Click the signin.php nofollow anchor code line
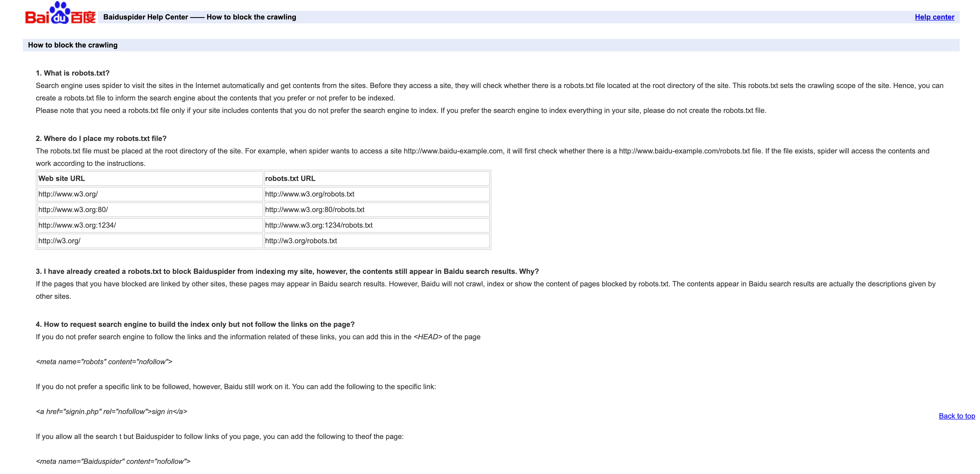980x474 pixels. coord(111,412)
